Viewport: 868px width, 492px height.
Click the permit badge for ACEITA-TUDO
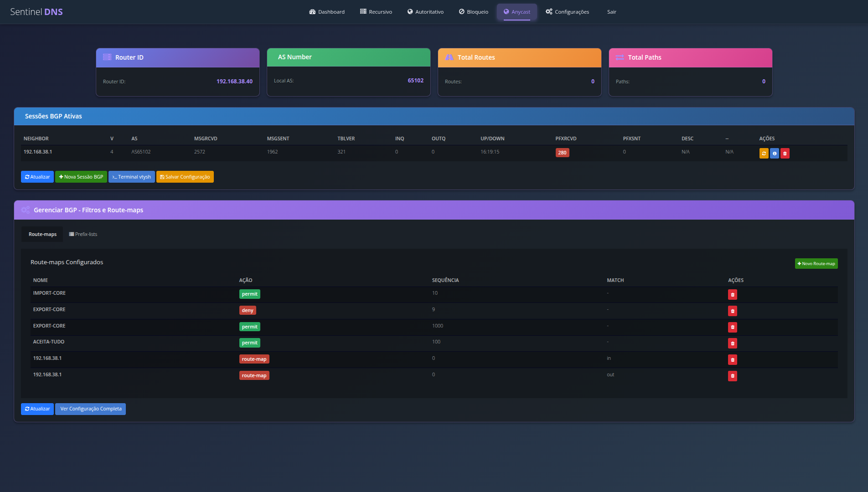coord(249,343)
